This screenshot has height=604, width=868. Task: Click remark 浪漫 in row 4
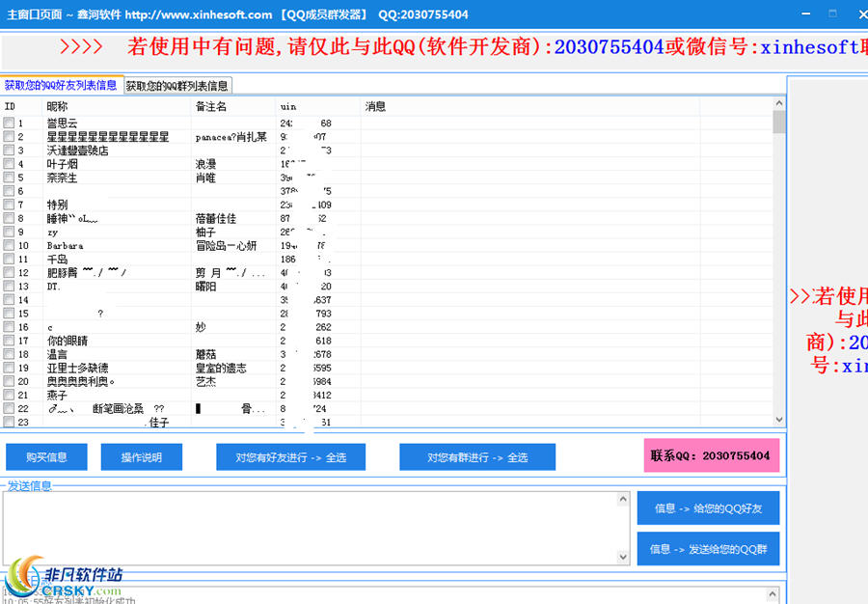[205, 164]
